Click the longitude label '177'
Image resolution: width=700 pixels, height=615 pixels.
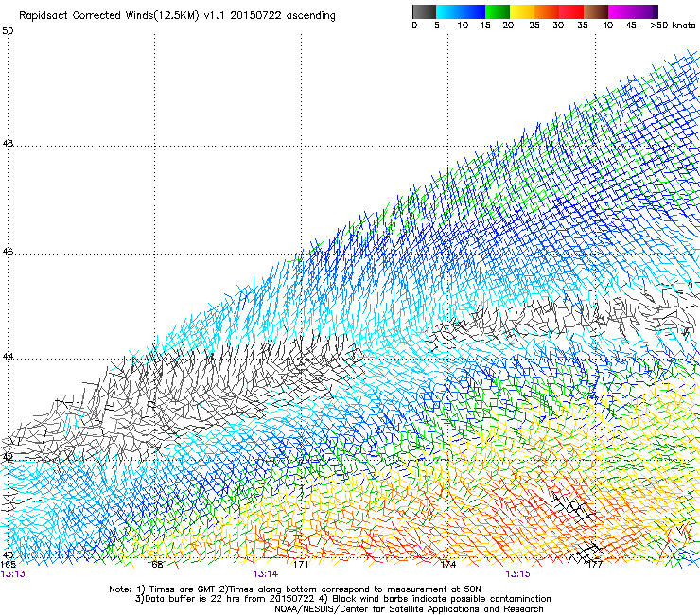click(x=595, y=565)
